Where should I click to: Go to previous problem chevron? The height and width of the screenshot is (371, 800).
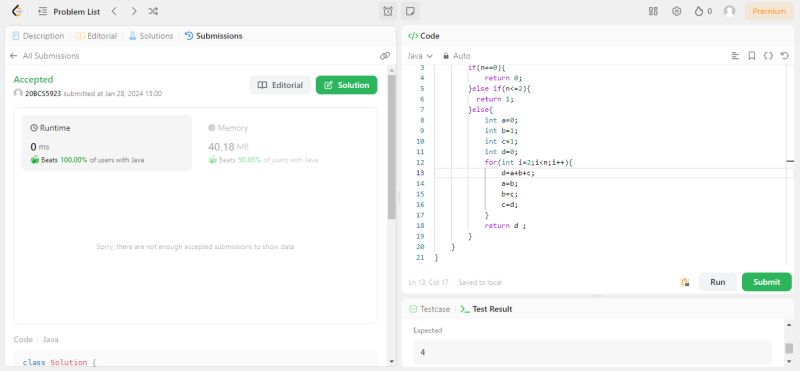tap(114, 11)
